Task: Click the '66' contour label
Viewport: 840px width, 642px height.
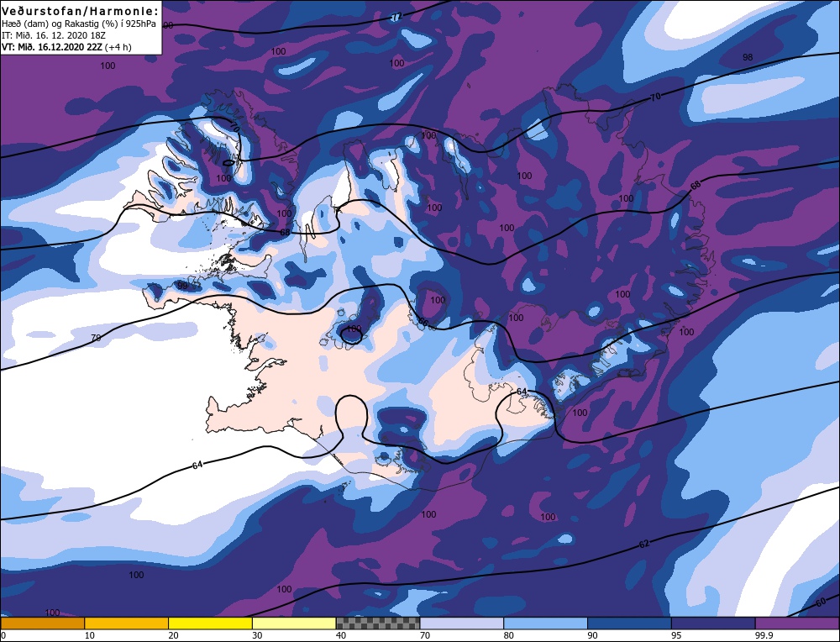Action: [x=423, y=323]
